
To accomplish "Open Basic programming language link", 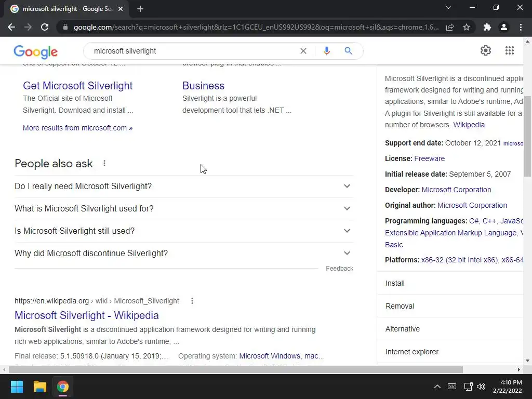I will pos(394,245).
